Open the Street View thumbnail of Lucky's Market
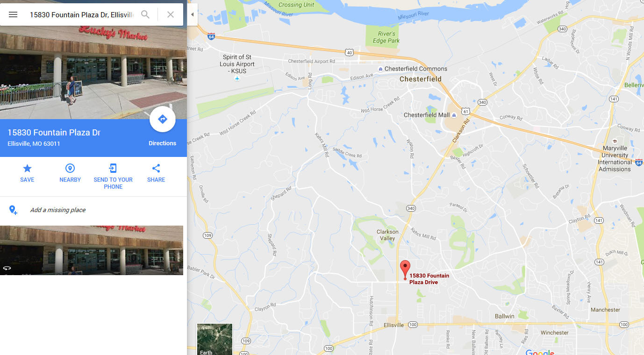 pyautogui.click(x=92, y=250)
